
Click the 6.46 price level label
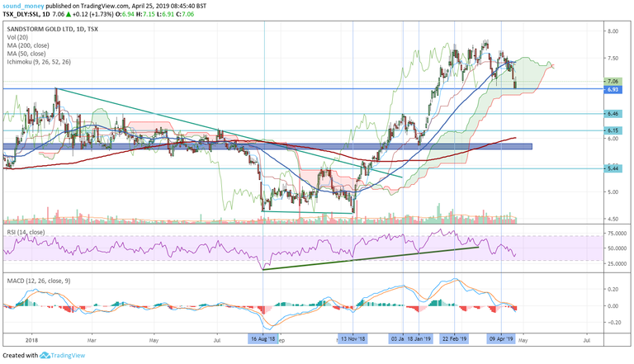point(613,114)
